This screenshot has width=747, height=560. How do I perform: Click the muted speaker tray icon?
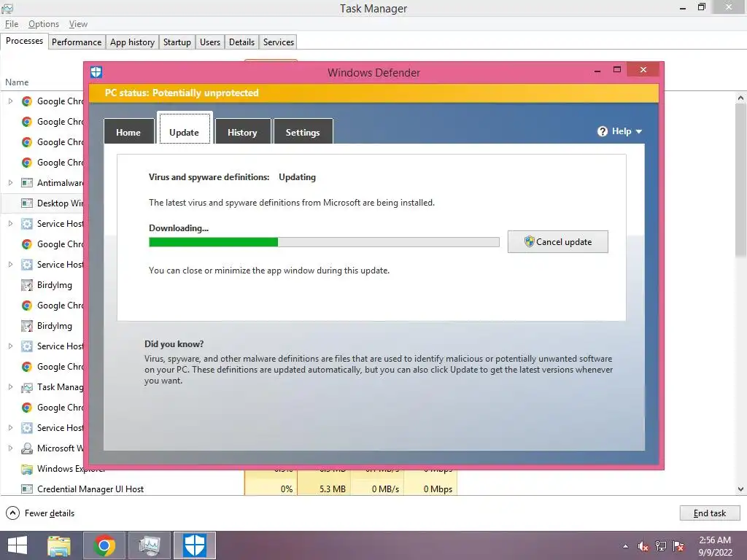pos(643,546)
